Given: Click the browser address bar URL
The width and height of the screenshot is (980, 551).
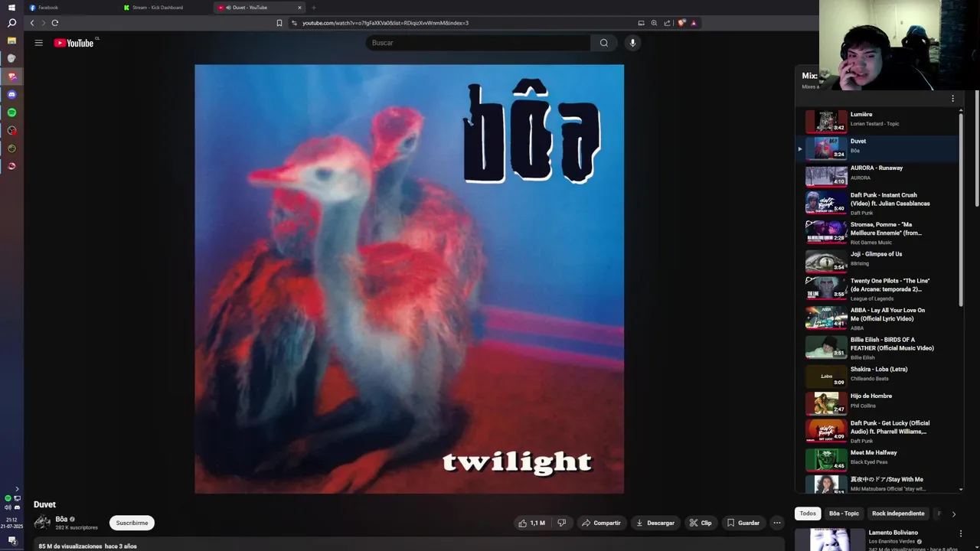Looking at the screenshot, I should click(x=385, y=23).
